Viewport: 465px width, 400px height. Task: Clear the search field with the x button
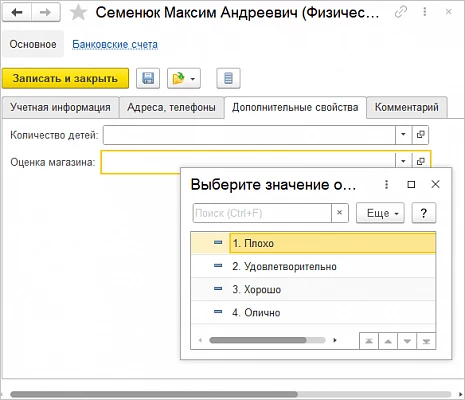tap(340, 213)
